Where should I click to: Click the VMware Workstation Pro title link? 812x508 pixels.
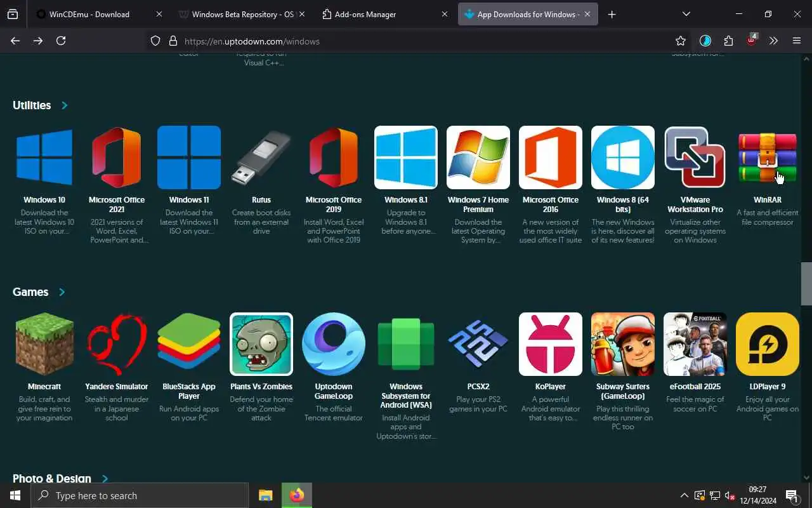pos(695,204)
